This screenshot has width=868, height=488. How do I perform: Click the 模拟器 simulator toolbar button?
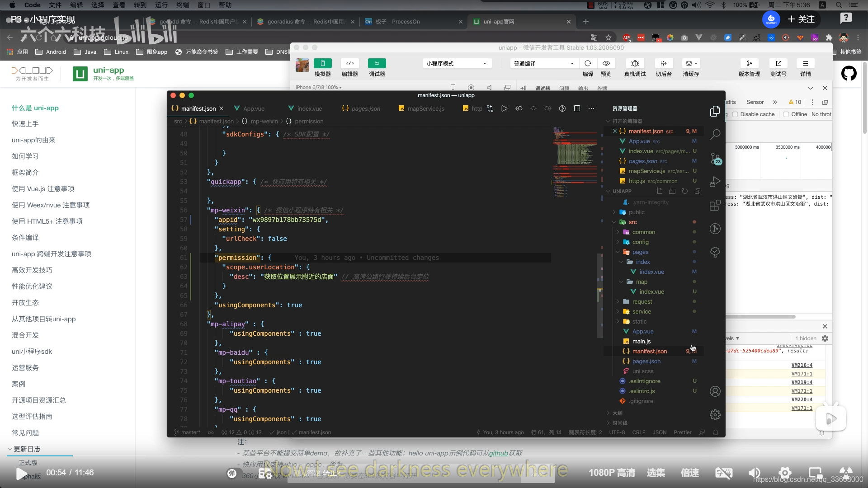[x=322, y=64]
